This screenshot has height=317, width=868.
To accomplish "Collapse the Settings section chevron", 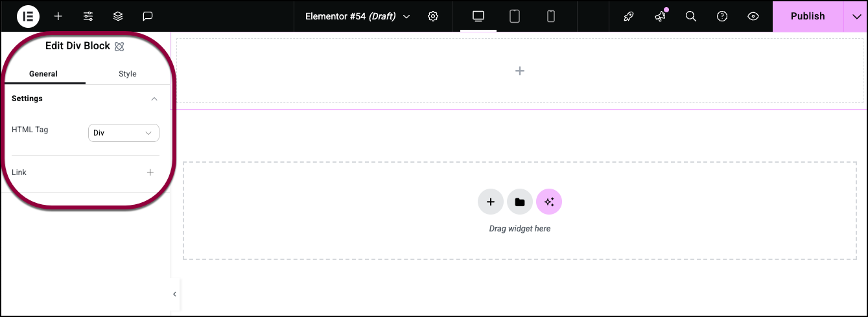I will click(x=154, y=99).
